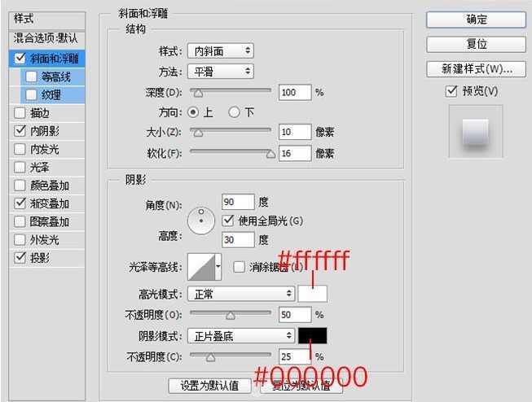
Task: Click the 深度 depth value input field
Action: [x=294, y=92]
